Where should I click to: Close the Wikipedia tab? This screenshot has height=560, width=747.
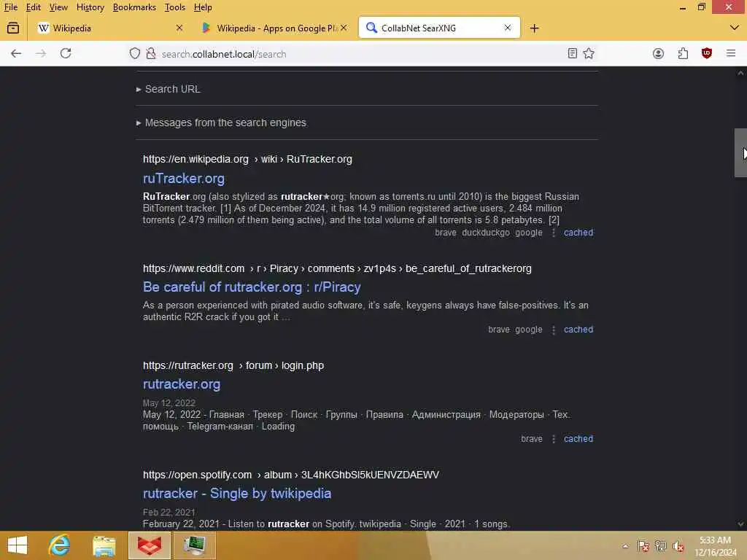179,28
